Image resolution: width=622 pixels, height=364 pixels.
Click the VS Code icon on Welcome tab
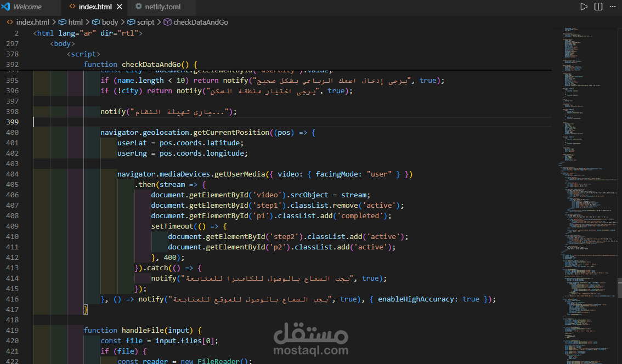[6, 7]
